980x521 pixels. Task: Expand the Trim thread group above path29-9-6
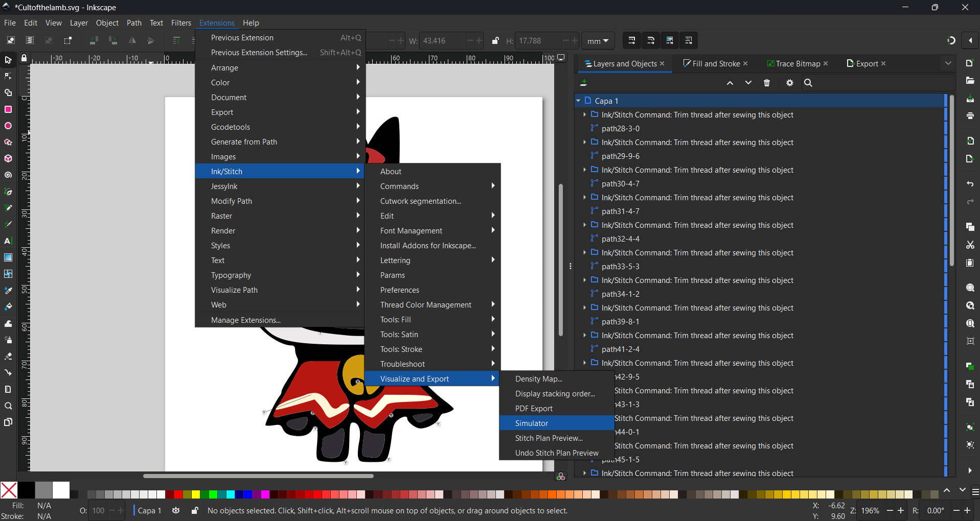(585, 142)
